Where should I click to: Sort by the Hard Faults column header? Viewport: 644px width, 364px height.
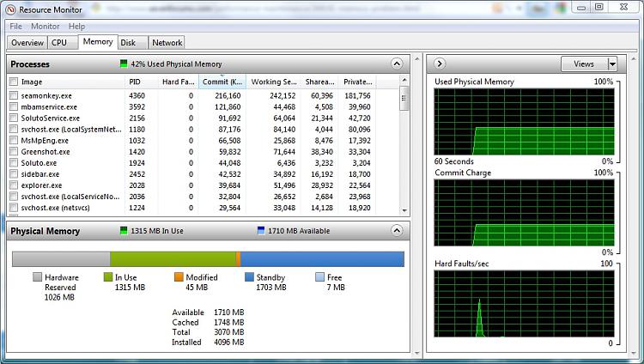coord(178,82)
